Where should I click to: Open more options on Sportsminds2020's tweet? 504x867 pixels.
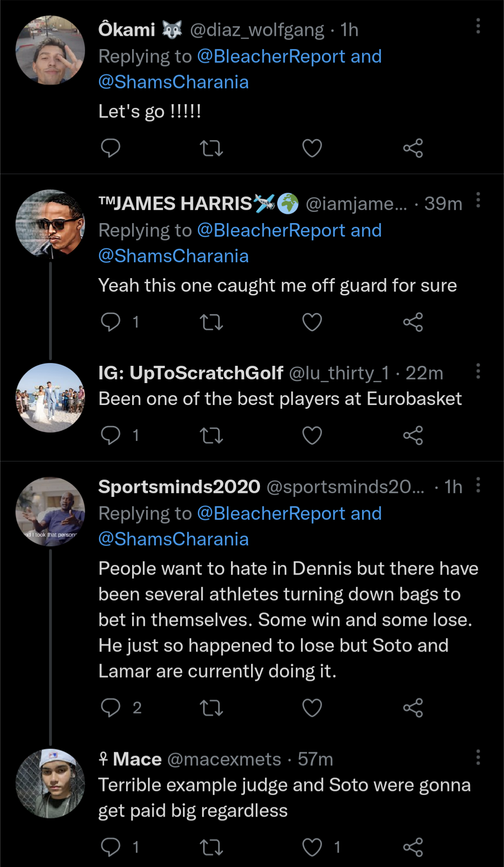tap(478, 485)
